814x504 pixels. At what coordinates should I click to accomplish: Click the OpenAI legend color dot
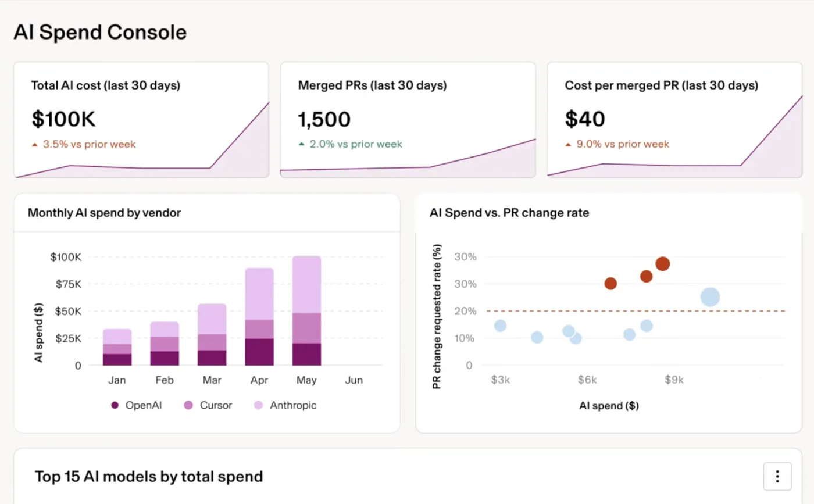(x=115, y=405)
